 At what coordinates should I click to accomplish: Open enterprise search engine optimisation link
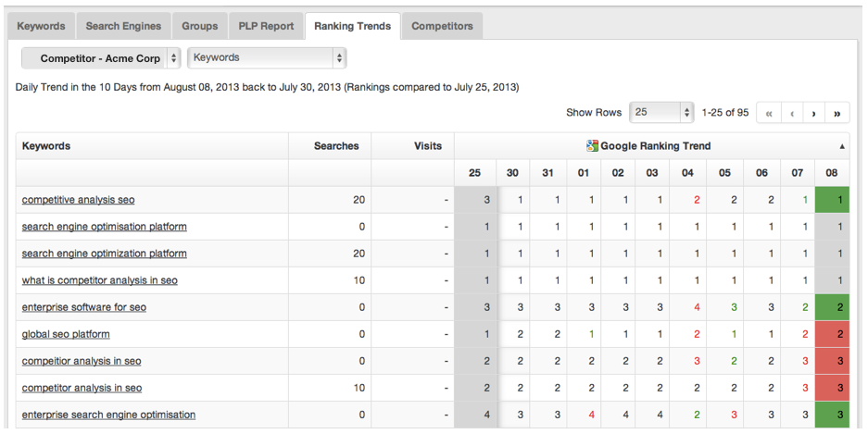point(108,415)
